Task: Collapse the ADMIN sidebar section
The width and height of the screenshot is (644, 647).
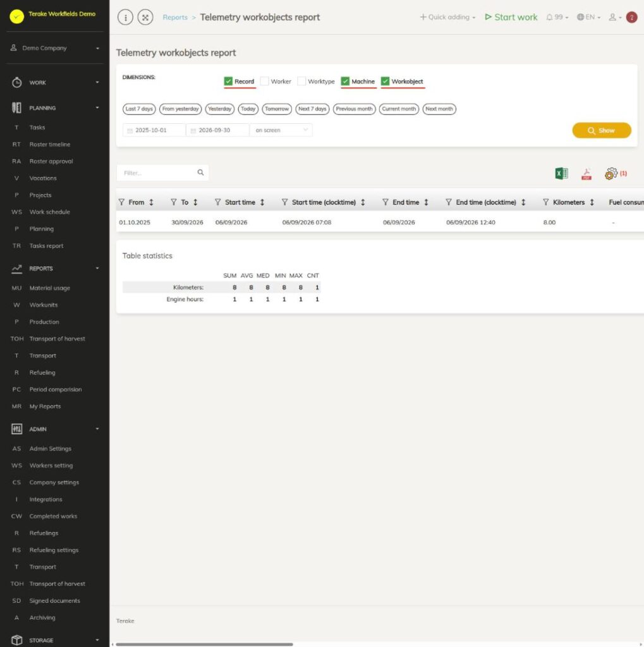Action: pos(55,429)
